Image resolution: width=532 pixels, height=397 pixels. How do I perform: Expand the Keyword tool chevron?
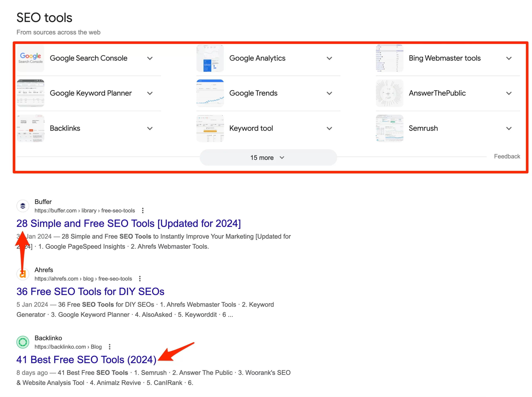click(x=329, y=128)
